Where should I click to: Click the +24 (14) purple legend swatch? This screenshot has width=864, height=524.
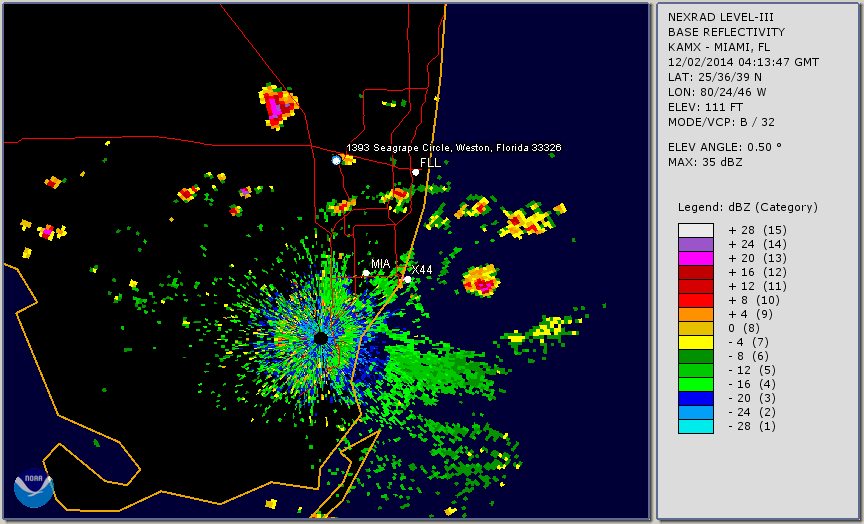pyautogui.click(x=696, y=245)
